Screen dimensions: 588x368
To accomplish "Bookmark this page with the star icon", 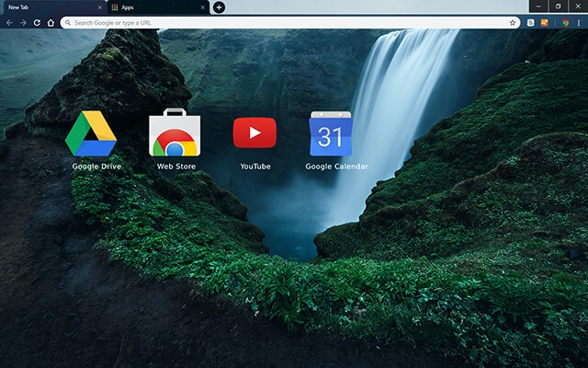I will pos(513,23).
